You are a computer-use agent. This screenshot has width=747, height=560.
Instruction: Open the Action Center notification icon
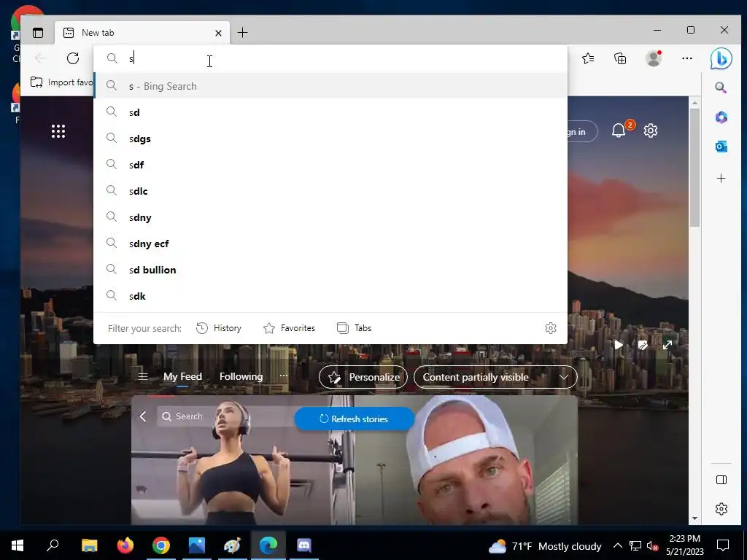pos(723,545)
